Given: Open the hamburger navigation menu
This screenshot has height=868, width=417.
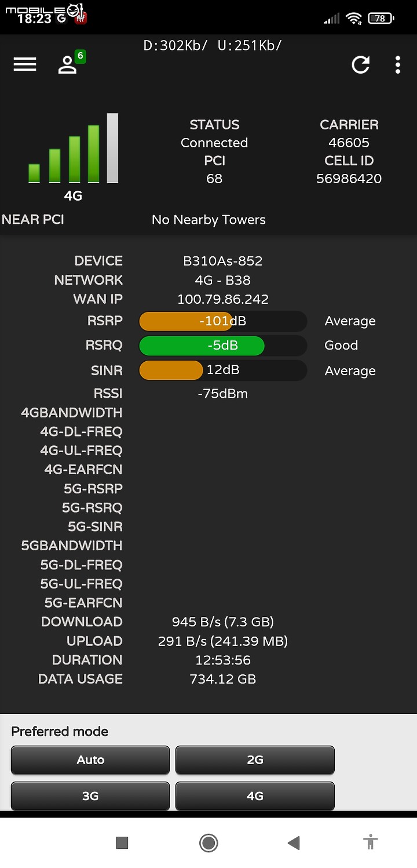Looking at the screenshot, I should coord(25,64).
